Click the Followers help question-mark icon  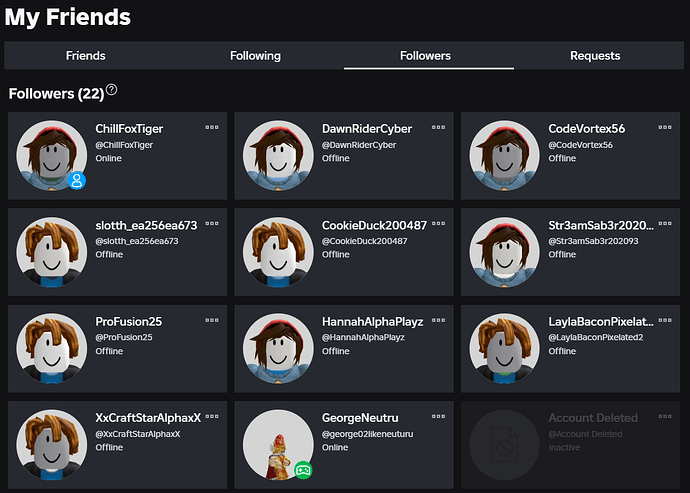click(112, 90)
